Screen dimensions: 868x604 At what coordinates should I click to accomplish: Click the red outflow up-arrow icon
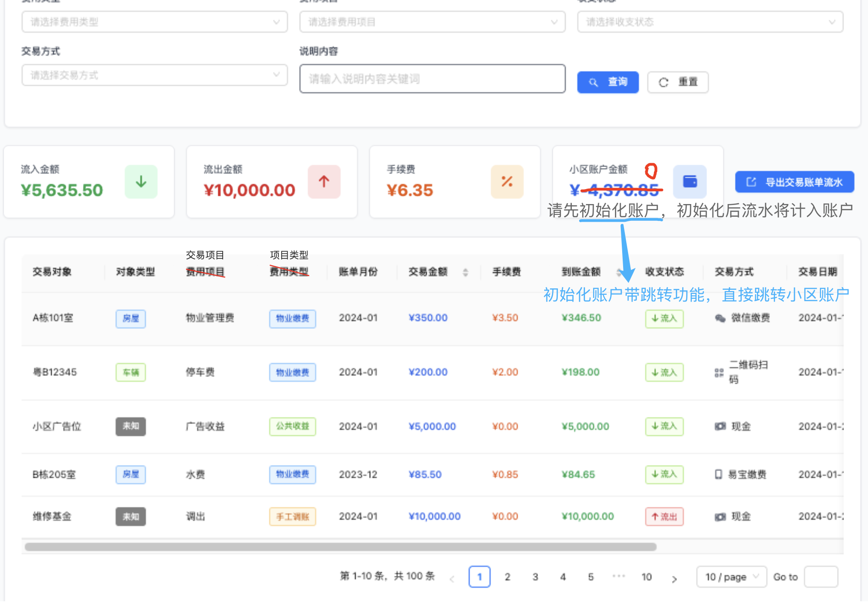pyautogui.click(x=324, y=182)
